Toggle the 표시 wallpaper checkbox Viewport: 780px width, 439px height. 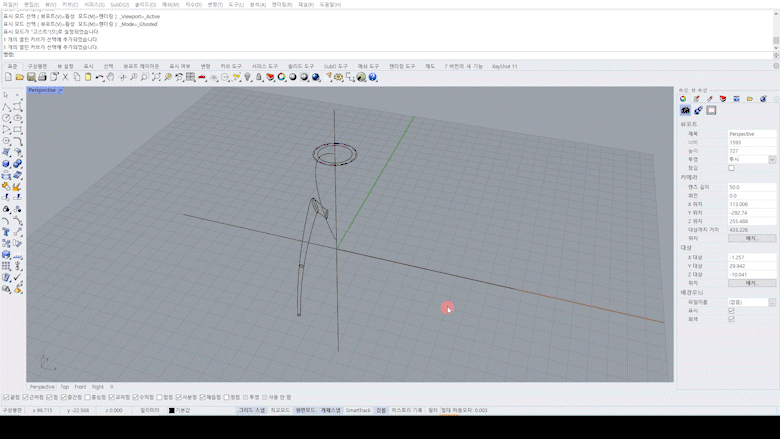[731, 310]
